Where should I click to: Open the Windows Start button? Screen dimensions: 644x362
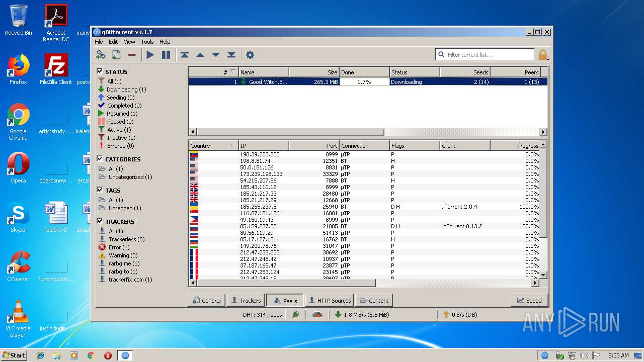click(x=14, y=355)
